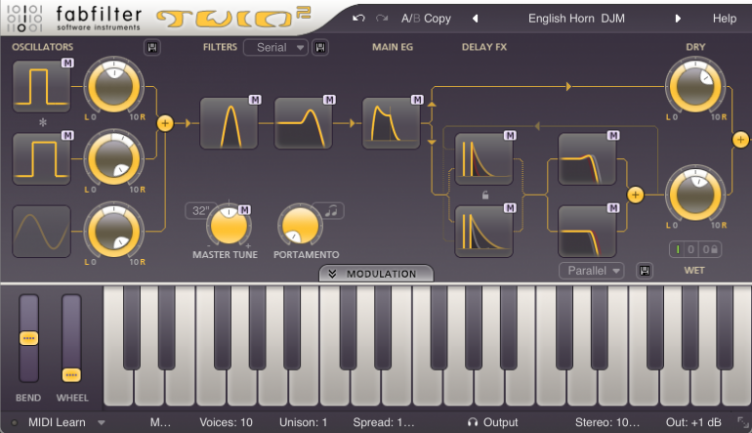
Task: Click MIDI Learn button
Action: tap(57, 422)
